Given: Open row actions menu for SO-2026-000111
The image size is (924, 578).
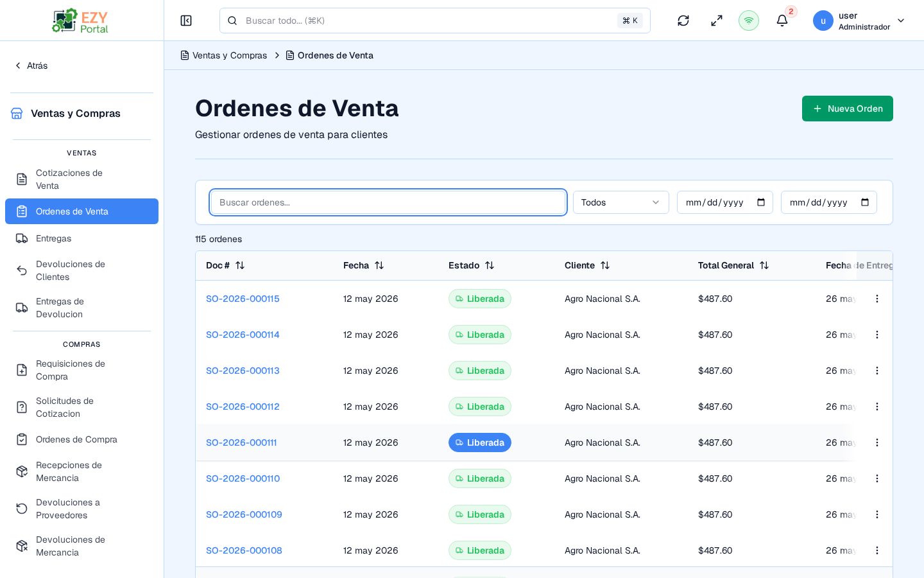Looking at the screenshot, I should pyautogui.click(x=877, y=442).
